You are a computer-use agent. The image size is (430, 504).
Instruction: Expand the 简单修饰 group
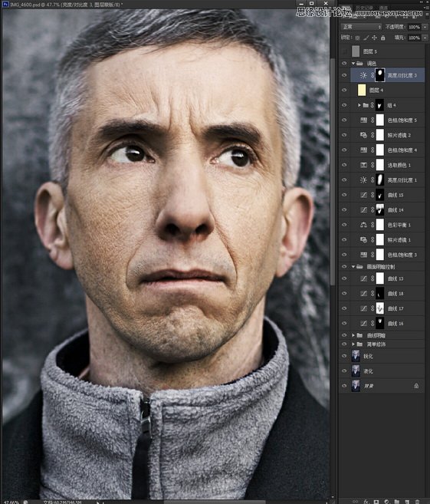353,344
